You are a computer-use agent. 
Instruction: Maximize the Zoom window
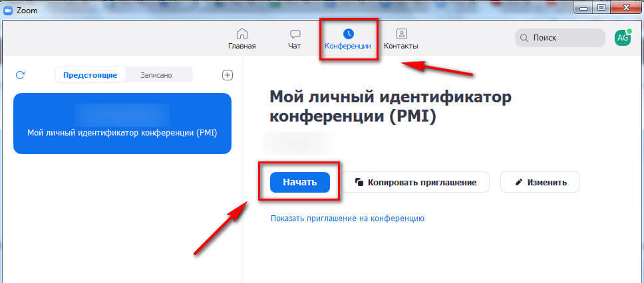point(601,8)
